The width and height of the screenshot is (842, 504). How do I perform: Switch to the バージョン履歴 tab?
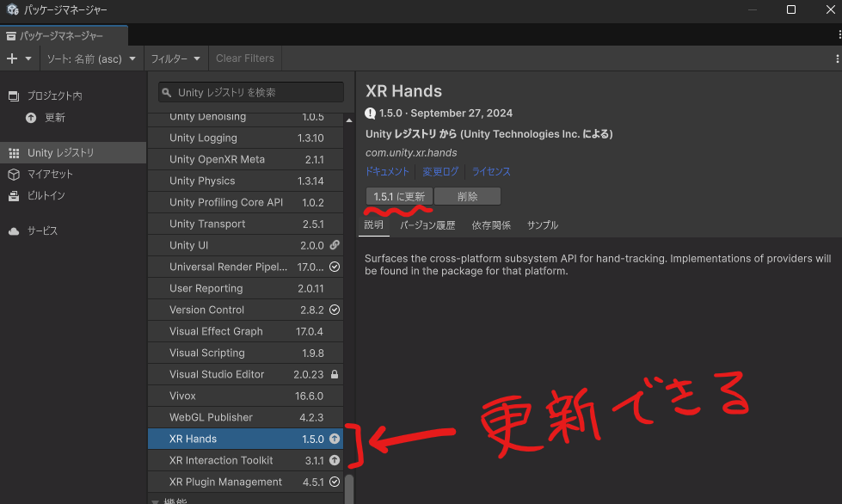[x=427, y=225]
